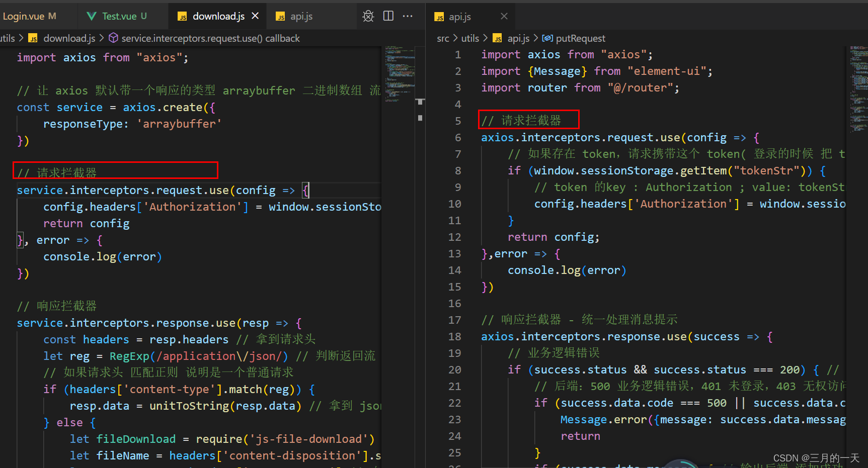Click the cube symbol icon in left breadcrumb
The width and height of the screenshot is (868, 468).
[x=114, y=38]
